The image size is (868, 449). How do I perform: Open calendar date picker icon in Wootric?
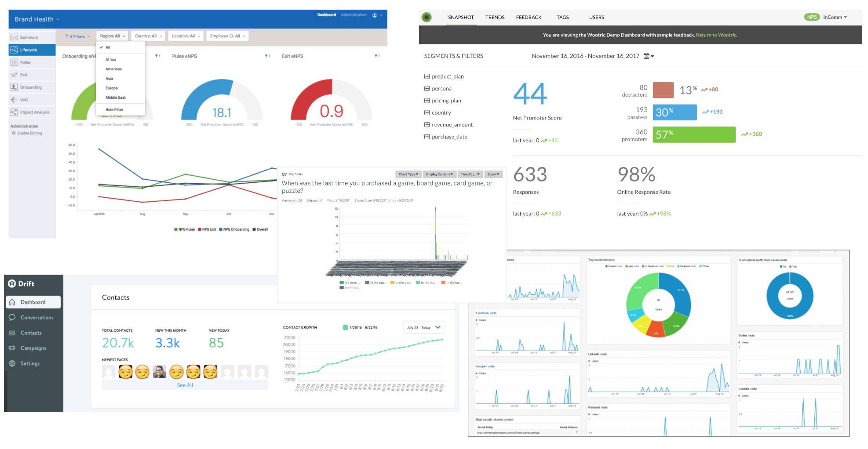click(x=646, y=56)
